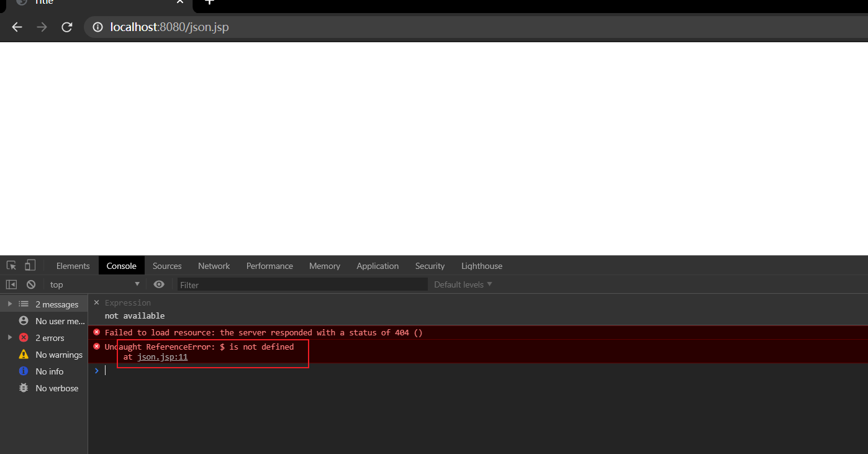This screenshot has height=454, width=868.
Task: Click the console prompt input line
Action: click(484, 370)
